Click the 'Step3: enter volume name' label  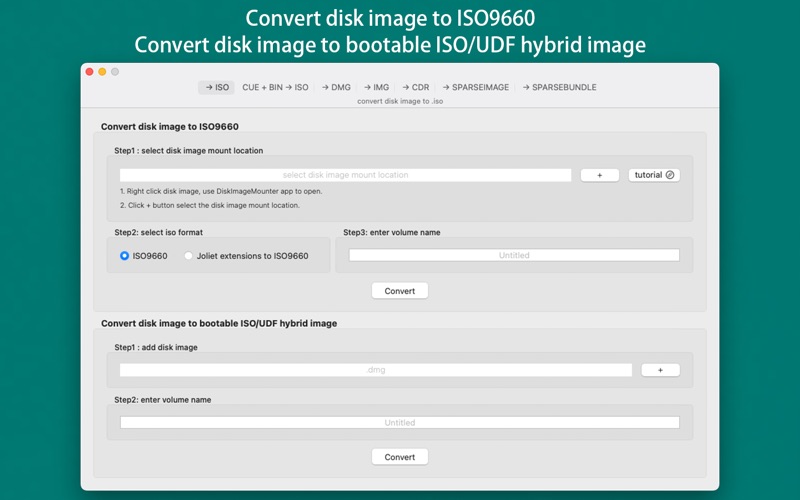tap(391, 232)
